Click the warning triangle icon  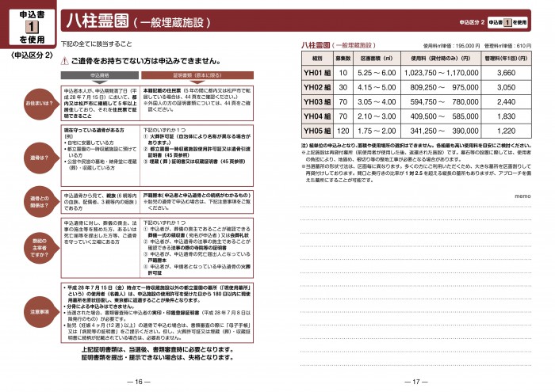tap(64, 61)
